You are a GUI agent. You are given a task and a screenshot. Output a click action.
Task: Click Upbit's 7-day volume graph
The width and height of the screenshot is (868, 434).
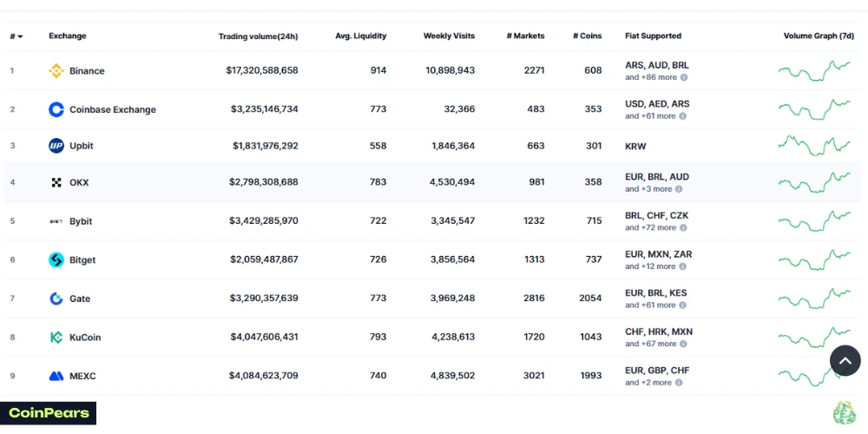click(814, 145)
